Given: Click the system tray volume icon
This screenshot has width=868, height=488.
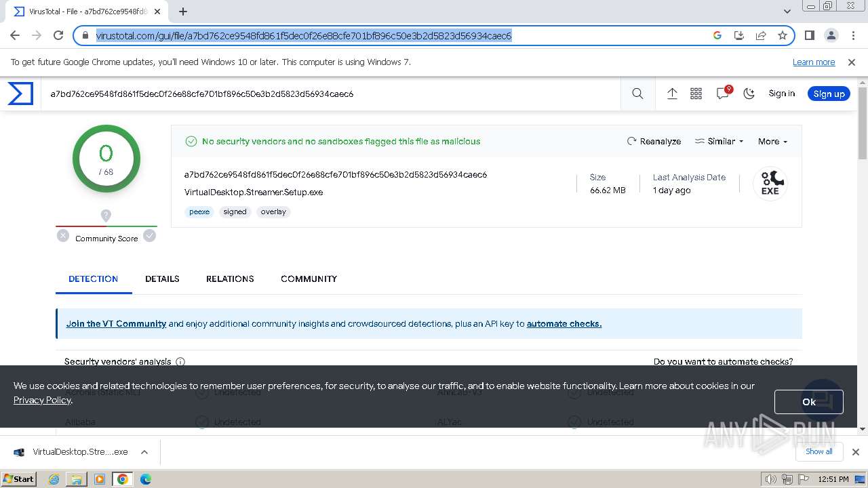Looking at the screenshot, I should [772, 479].
